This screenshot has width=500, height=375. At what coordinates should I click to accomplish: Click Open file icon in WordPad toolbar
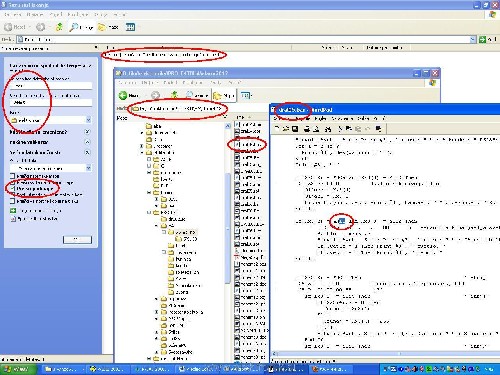286,129
